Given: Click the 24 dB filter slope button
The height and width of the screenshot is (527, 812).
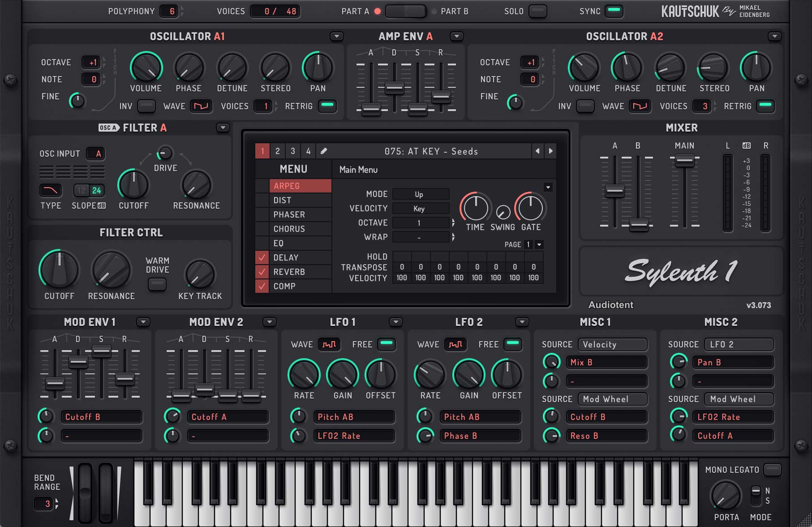Looking at the screenshot, I should point(97,190).
